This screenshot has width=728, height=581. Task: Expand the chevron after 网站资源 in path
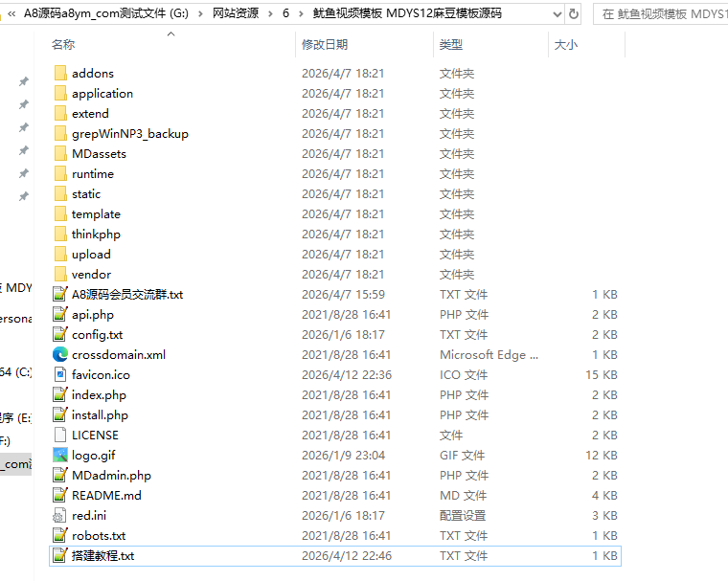coord(270,14)
